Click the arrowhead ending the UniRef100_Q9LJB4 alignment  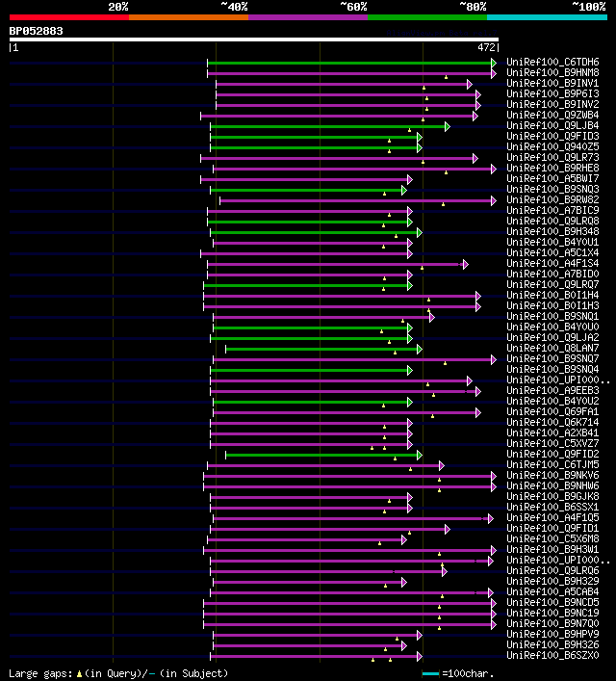[448, 127]
